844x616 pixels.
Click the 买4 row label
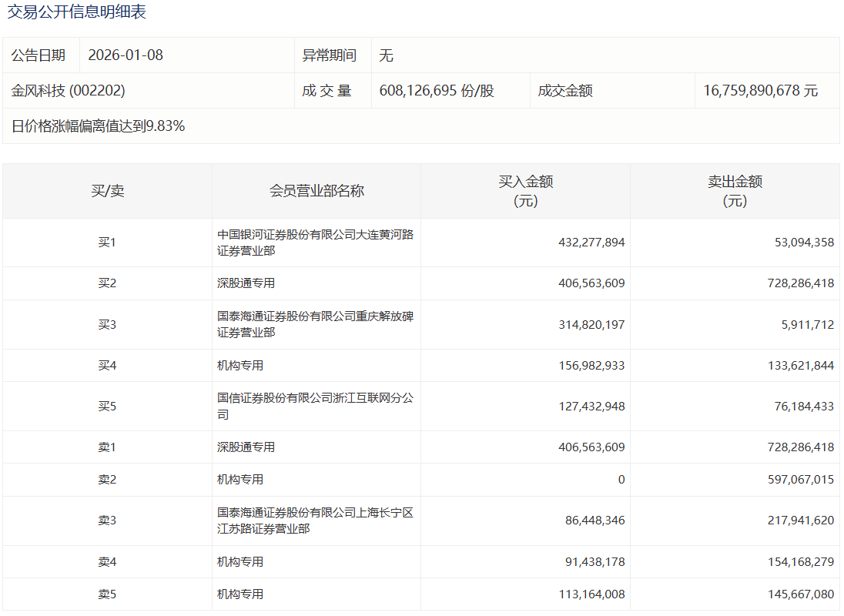(x=107, y=366)
